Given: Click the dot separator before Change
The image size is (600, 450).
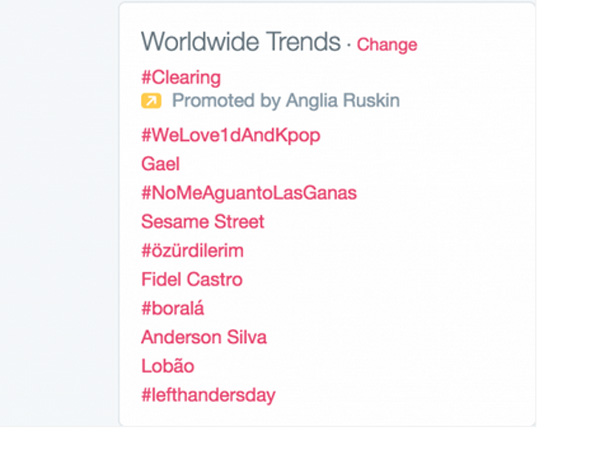Looking at the screenshot, I should (x=349, y=46).
